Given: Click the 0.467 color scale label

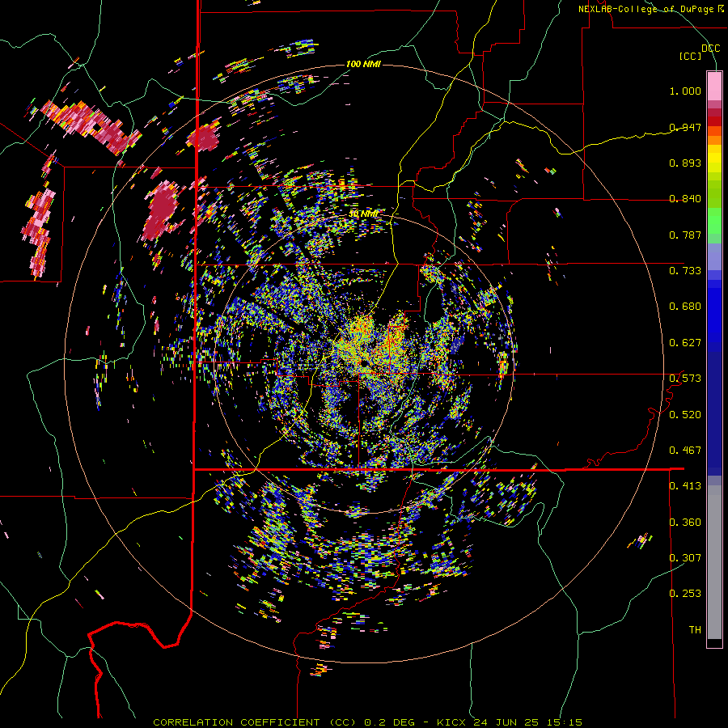Looking at the screenshot, I should pos(685,451).
